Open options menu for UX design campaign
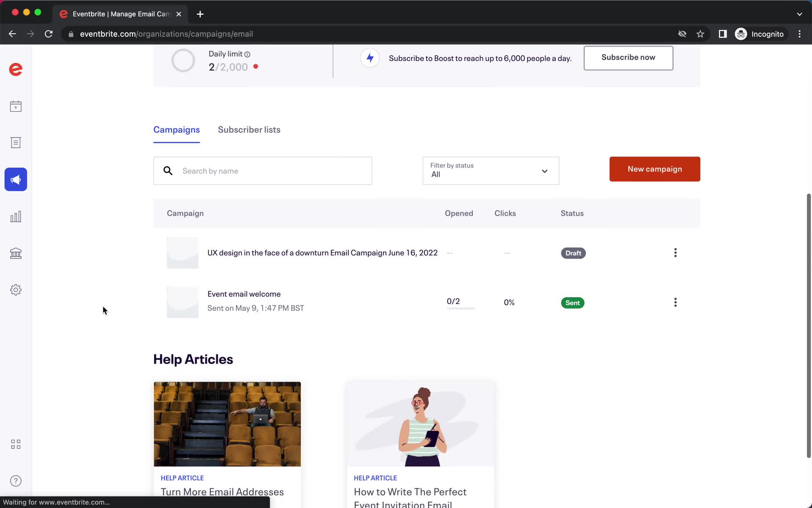The image size is (812, 508). click(x=675, y=253)
